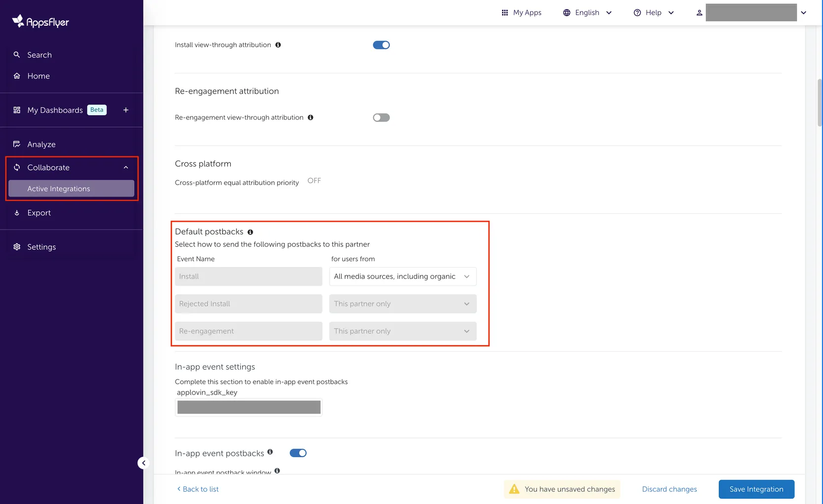The width and height of the screenshot is (823, 504).
Task: Open the English language selector
Action: point(587,12)
